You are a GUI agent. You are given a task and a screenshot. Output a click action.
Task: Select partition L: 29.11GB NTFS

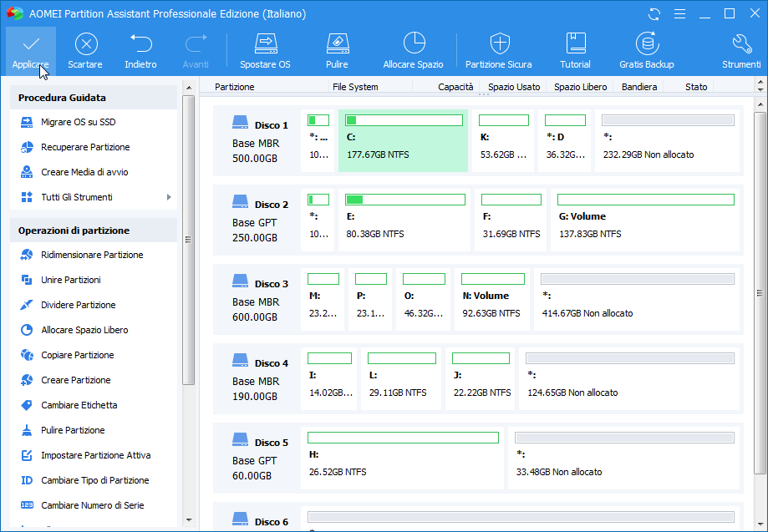pyautogui.click(x=400, y=379)
